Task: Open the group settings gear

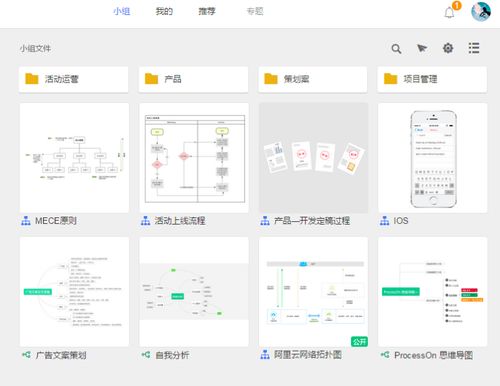Action: tap(448, 48)
